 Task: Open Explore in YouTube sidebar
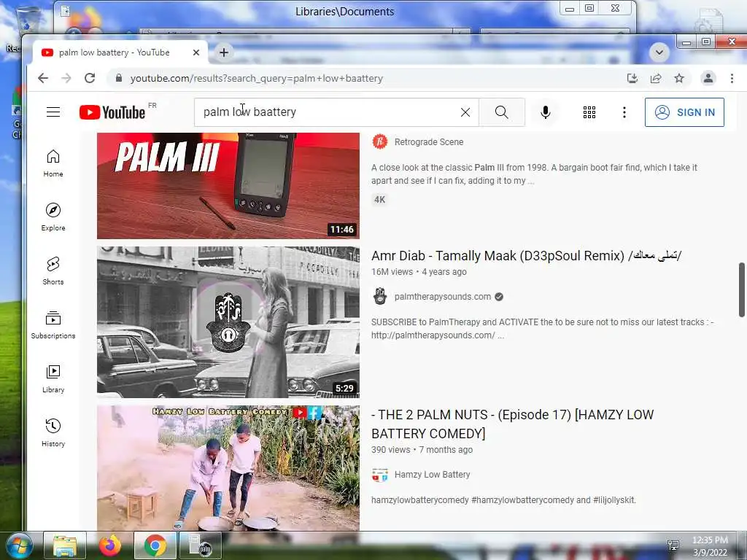pos(53,217)
